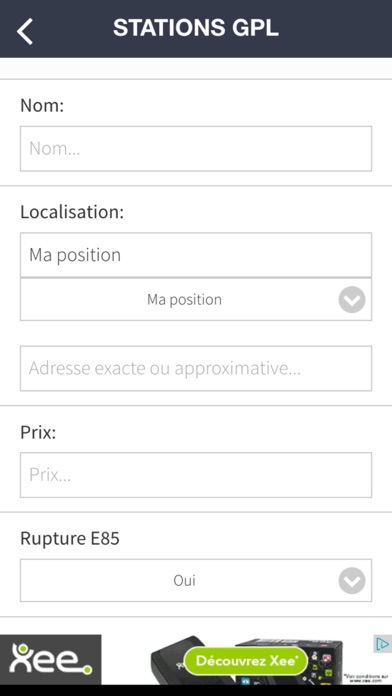Open the Ma position dropdown
This screenshot has width=392, height=696.
196,300
